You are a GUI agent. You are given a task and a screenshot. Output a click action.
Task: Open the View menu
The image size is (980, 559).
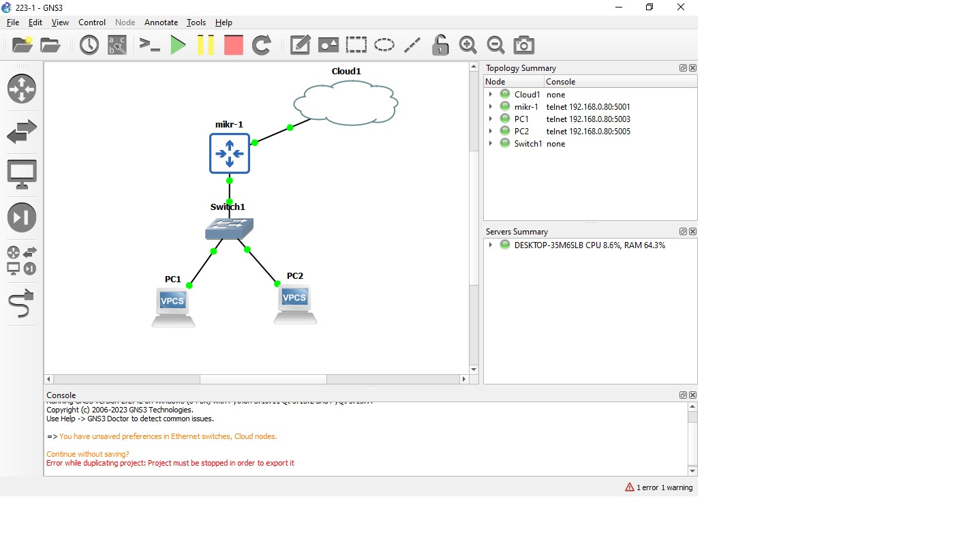60,22
